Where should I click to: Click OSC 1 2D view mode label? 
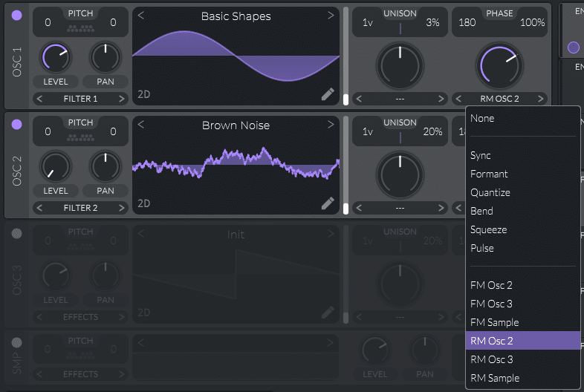tap(143, 94)
